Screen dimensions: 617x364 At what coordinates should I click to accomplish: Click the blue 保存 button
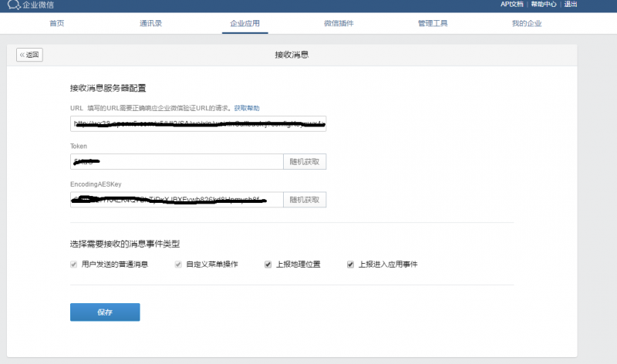pos(105,312)
